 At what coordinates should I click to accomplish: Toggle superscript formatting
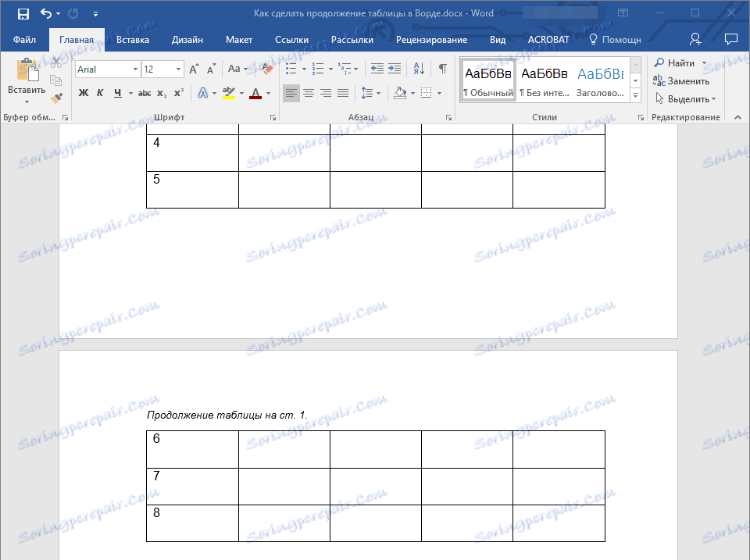pyautogui.click(x=179, y=93)
